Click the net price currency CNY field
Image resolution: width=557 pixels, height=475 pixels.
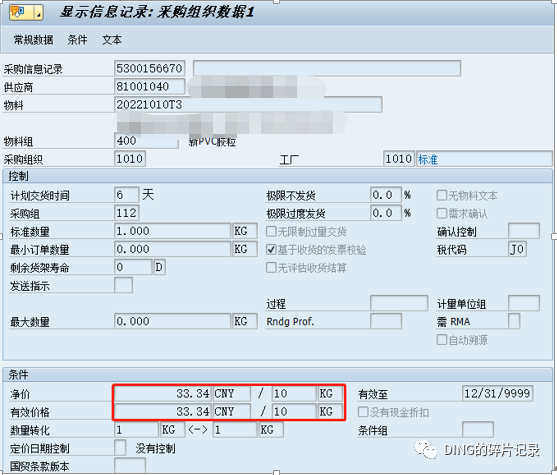click(232, 394)
